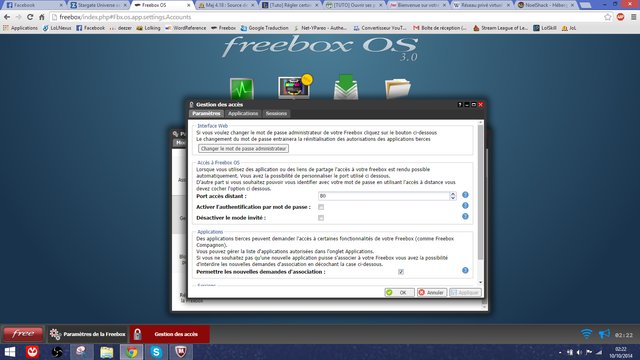This screenshot has width=640, height=360.
Task: Switch to the Paramètres tab
Action: point(206,113)
